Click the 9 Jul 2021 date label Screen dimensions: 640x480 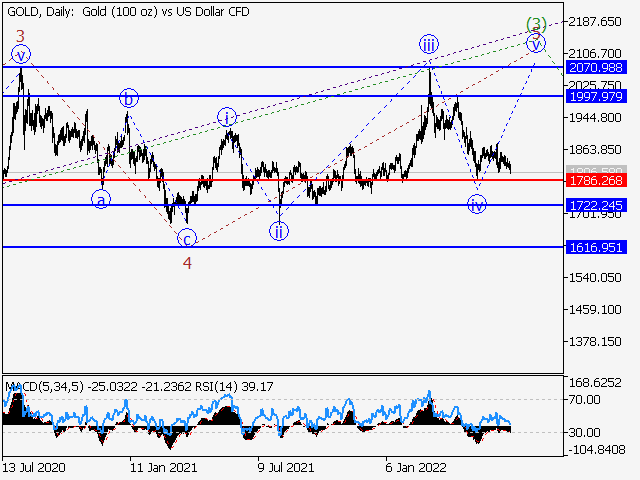[286, 468]
